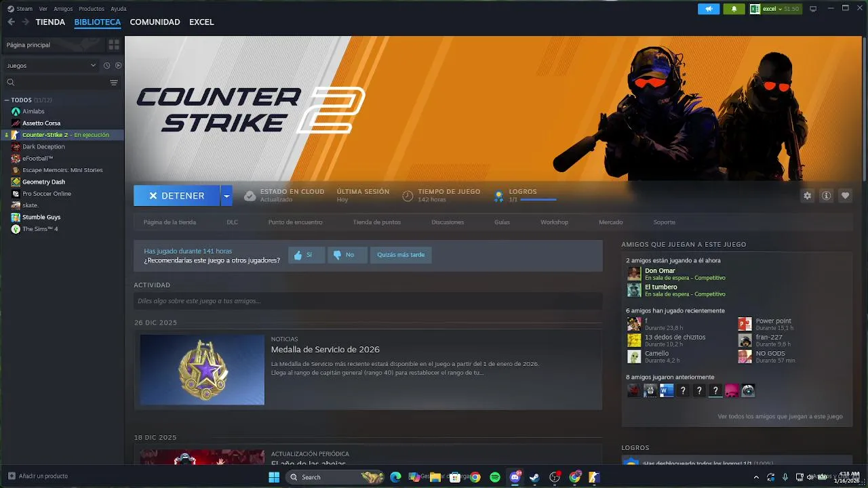The width and height of the screenshot is (868, 488).
Task: Expand the arrow next to DETENER
Action: pos(226,196)
